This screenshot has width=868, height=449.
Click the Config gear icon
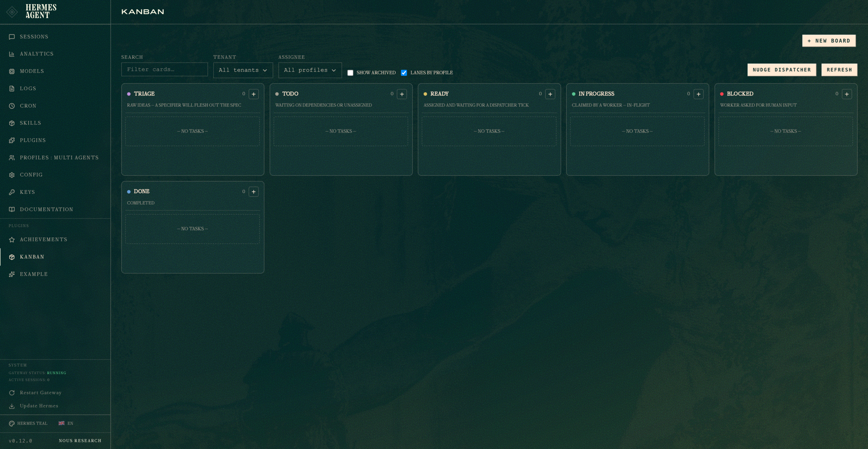coord(12,175)
